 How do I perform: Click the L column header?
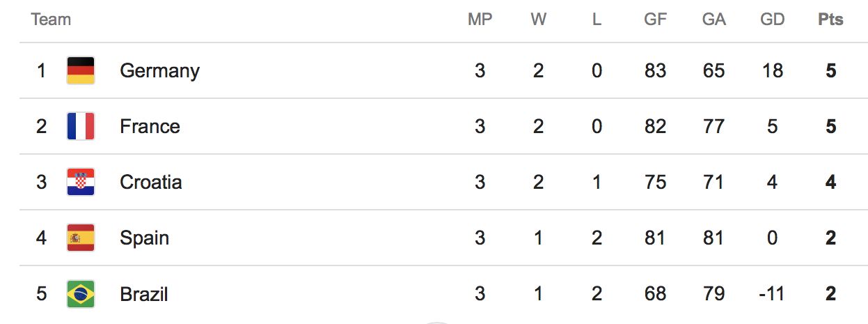click(597, 20)
